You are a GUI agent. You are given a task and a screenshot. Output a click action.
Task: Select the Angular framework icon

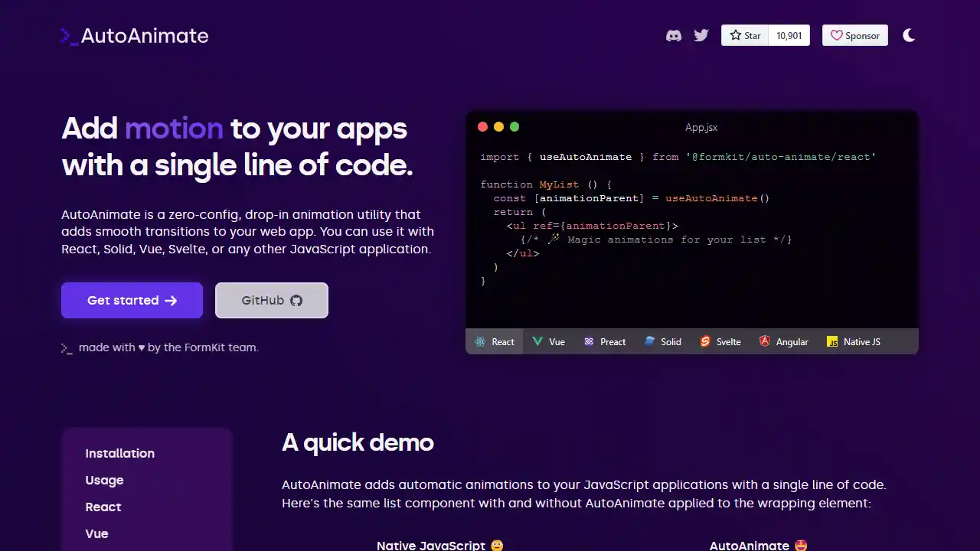point(765,341)
